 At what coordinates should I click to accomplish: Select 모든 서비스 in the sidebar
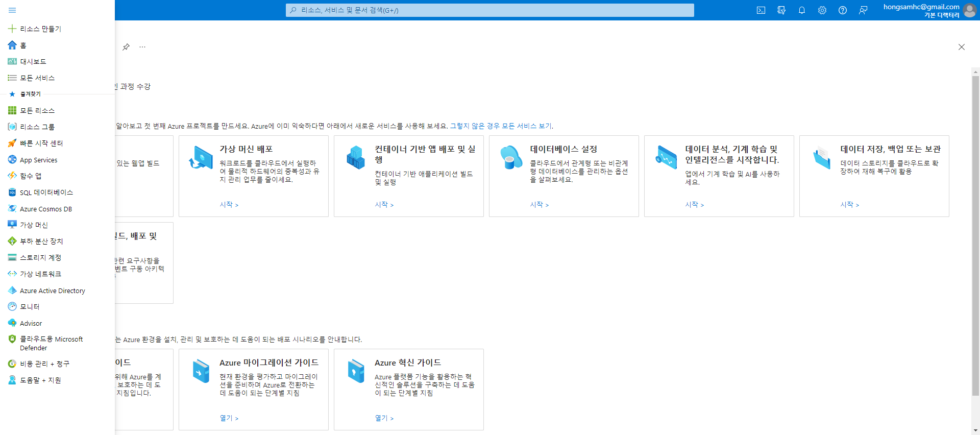click(x=37, y=78)
